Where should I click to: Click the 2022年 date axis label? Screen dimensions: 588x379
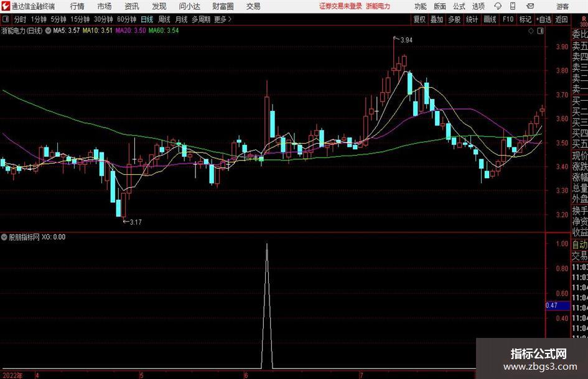[x=12, y=375]
